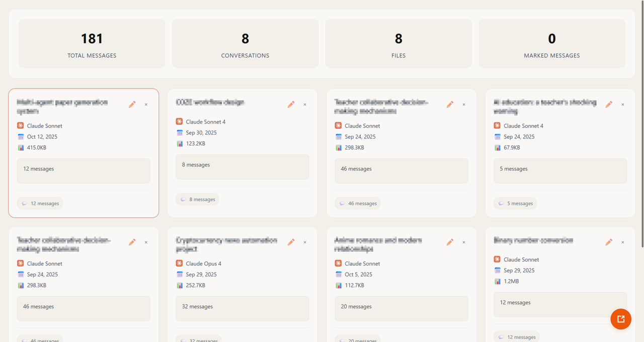Click the pencil edit icon on the Multi-agent paper generation card
644x342 pixels.
coord(132,104)
